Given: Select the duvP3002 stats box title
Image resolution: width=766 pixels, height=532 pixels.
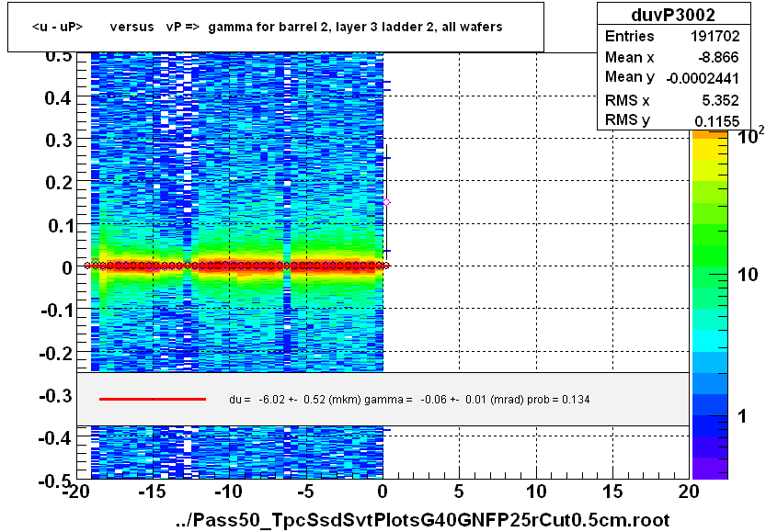Looking at the screenshot, I should (x=673, y=15).
